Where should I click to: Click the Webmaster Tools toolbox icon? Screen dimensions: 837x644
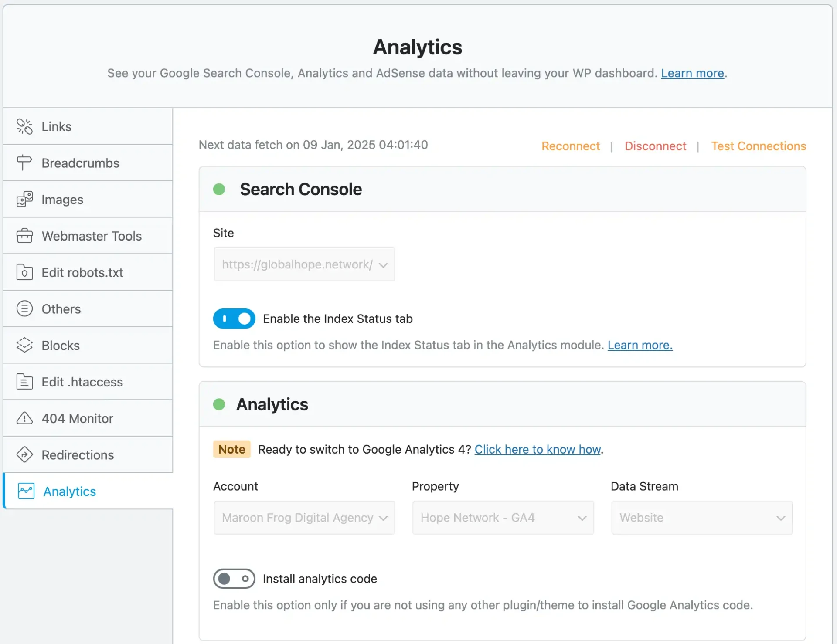coord(24,236)
